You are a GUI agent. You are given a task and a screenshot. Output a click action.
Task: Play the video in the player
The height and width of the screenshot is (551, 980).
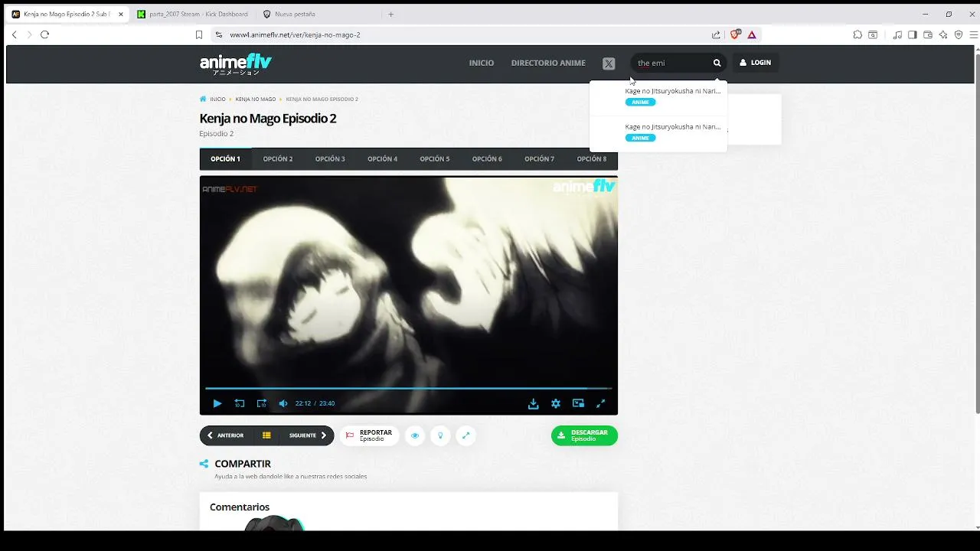(x=217, y=403)
